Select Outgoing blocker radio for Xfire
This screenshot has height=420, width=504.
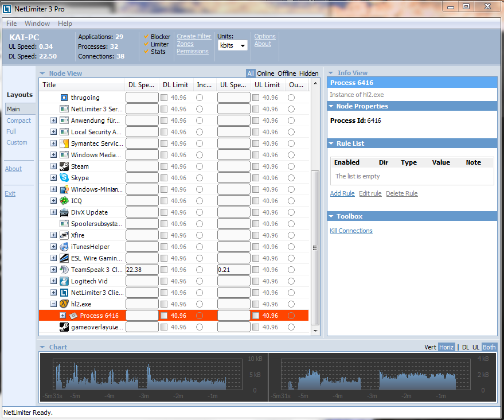291,235
